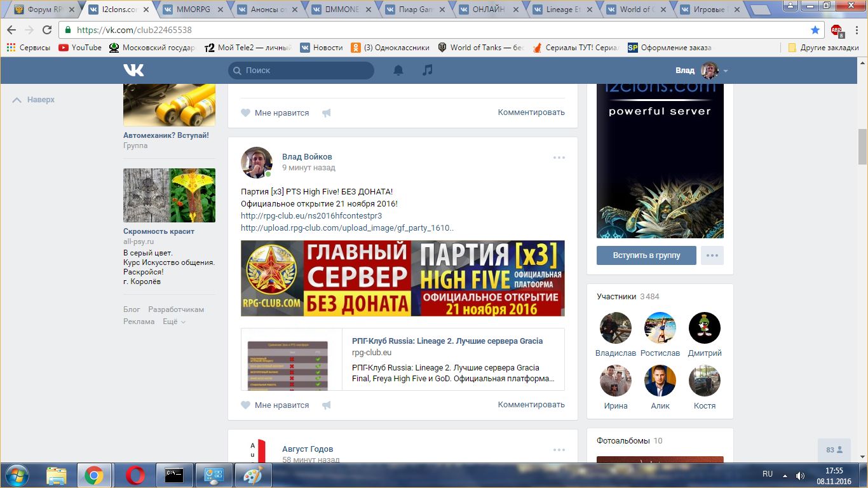
Task: Open Фотоальбомы section heading
Action: pos(623,440)
